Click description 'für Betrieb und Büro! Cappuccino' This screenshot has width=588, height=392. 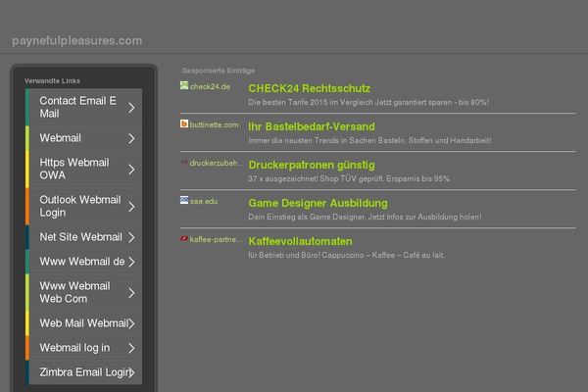[346, 256]
